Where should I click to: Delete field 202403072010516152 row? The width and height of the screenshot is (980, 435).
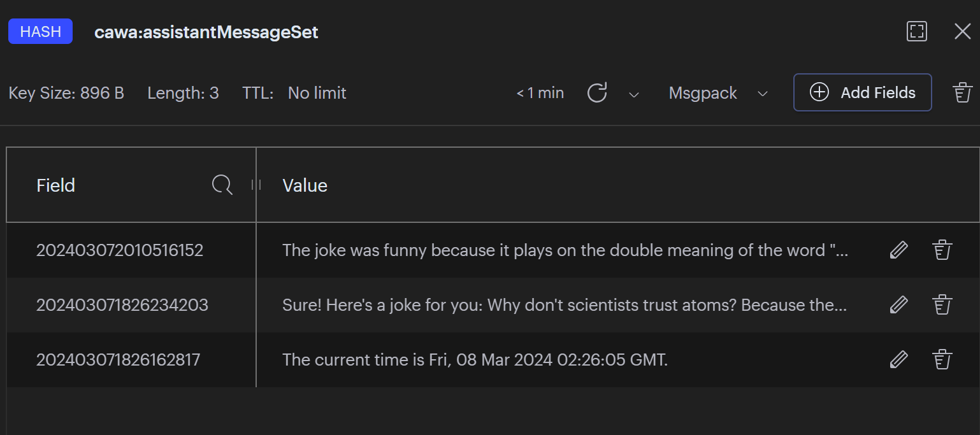[x=942, y=250]
